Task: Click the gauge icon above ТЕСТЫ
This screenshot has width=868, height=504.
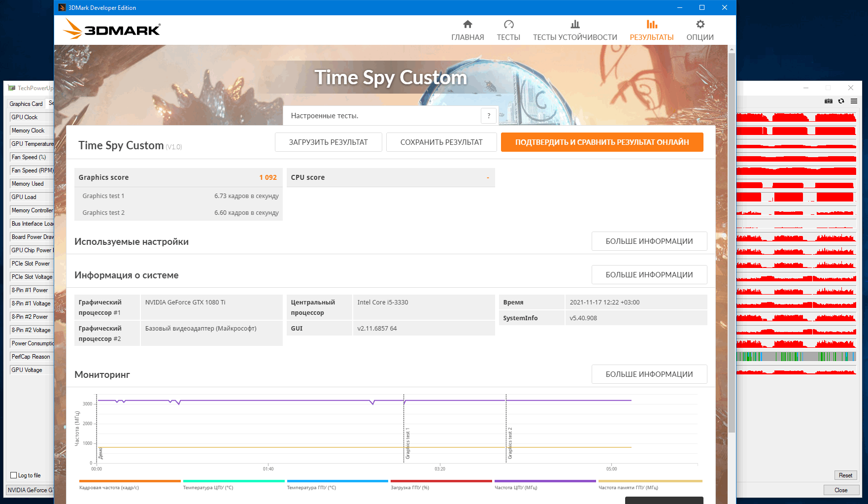Action: coord(509,24)
